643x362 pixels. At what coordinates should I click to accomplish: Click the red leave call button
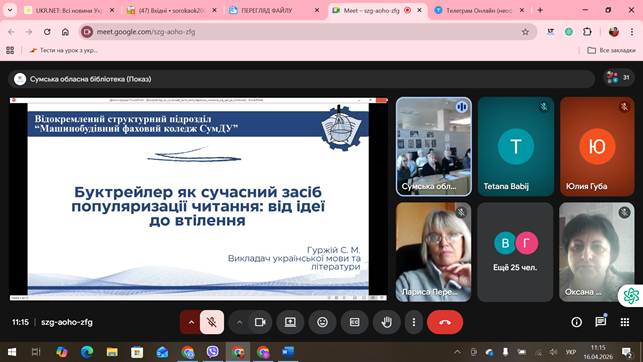tap(445, 322)
